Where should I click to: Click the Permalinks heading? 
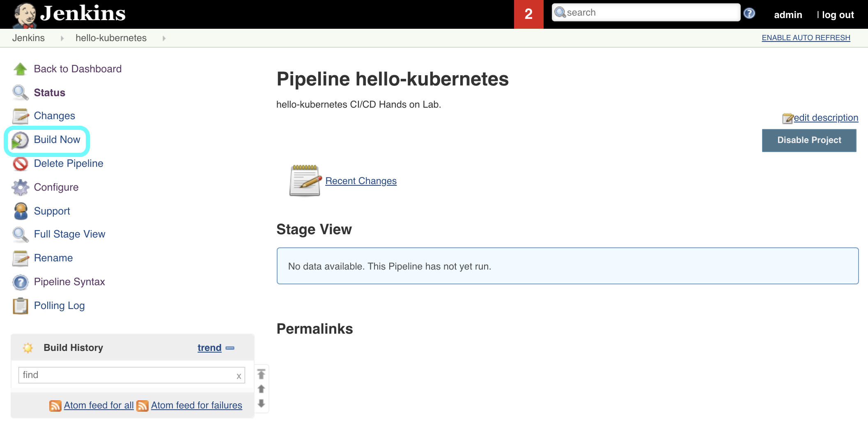point(315,329)
